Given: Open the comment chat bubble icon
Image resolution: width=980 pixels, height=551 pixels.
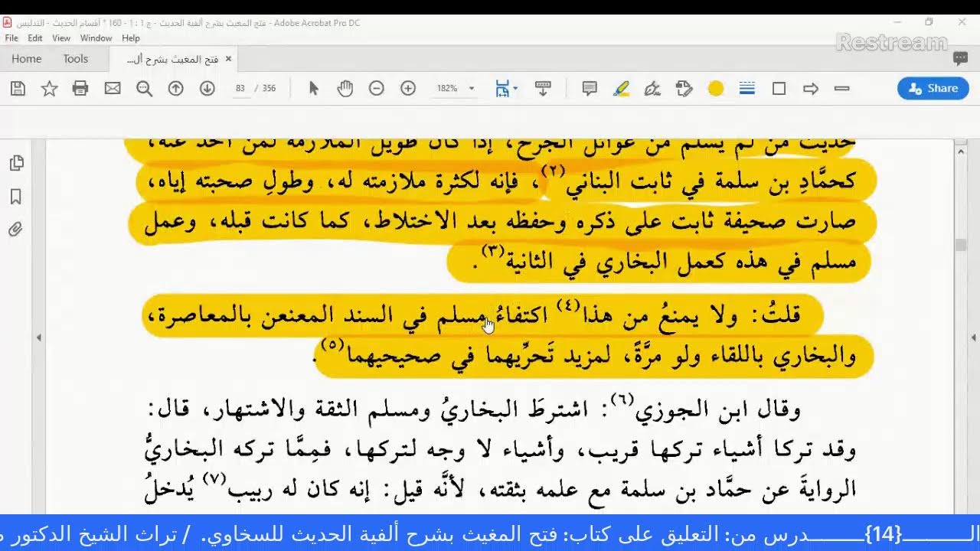Looking at the screenshot, I should point(960,58).
